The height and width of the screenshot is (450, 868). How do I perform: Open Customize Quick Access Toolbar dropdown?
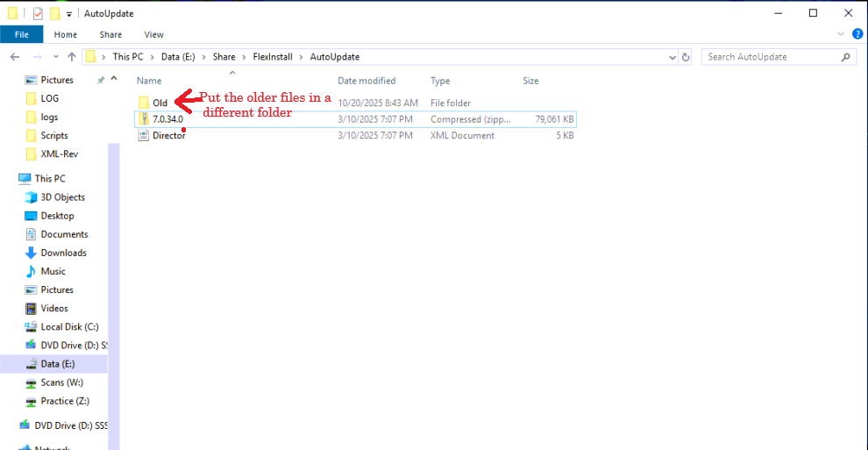(x=69, y=14)
